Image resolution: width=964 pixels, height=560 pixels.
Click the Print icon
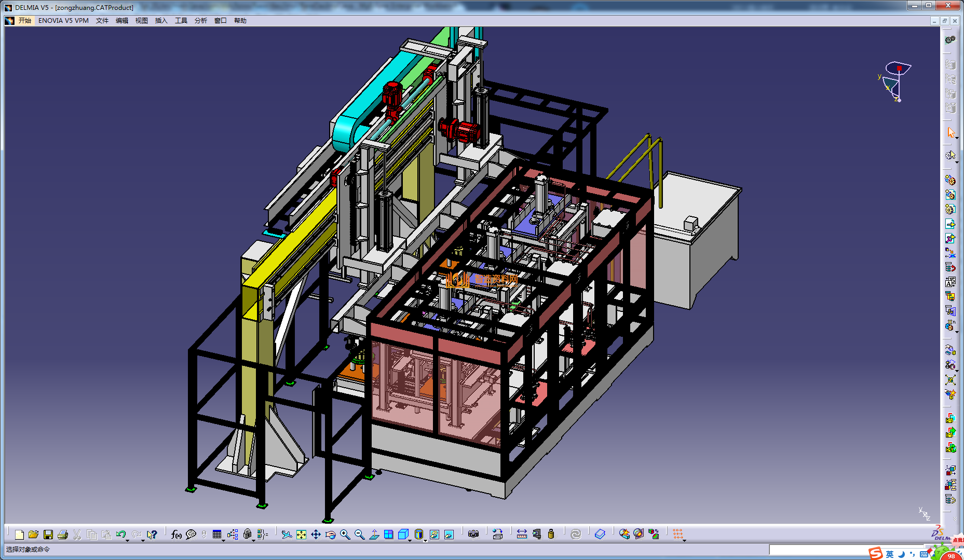63,534
